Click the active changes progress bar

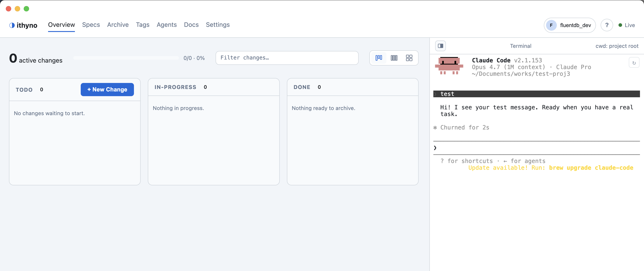click(126, 58)
